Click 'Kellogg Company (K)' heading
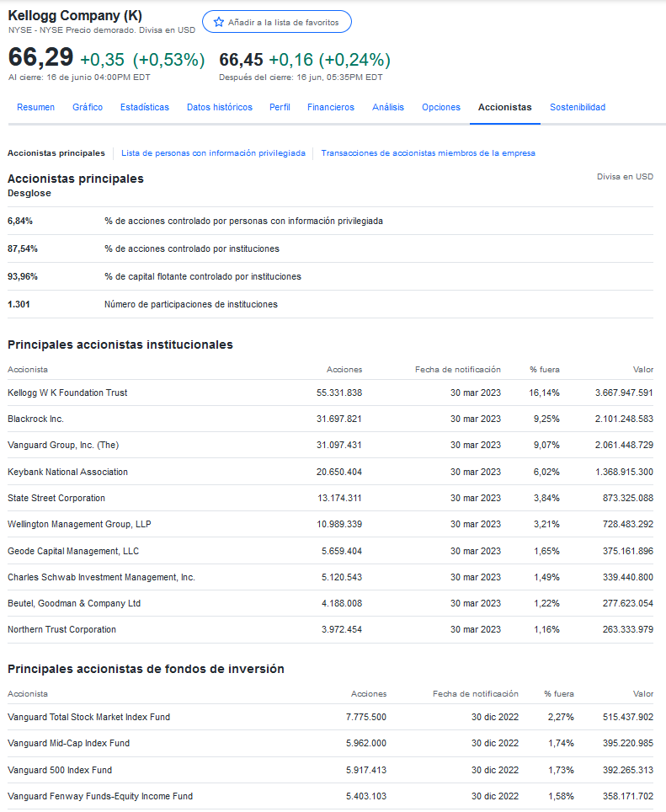The image size is (666, 812). [x=75, y=15]
